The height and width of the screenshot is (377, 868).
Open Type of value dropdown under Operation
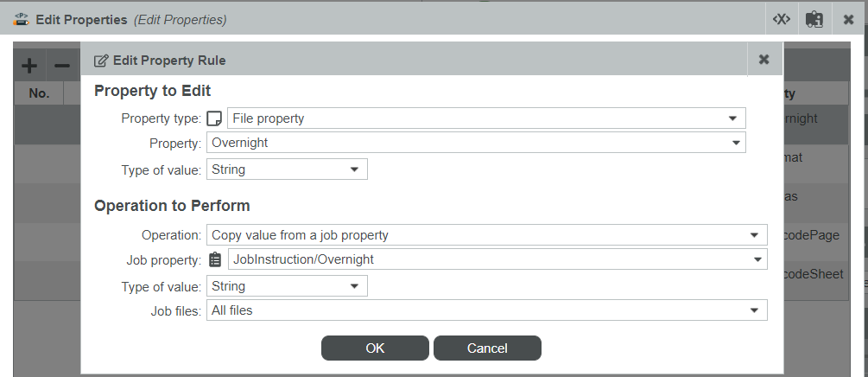click(287, 286)
